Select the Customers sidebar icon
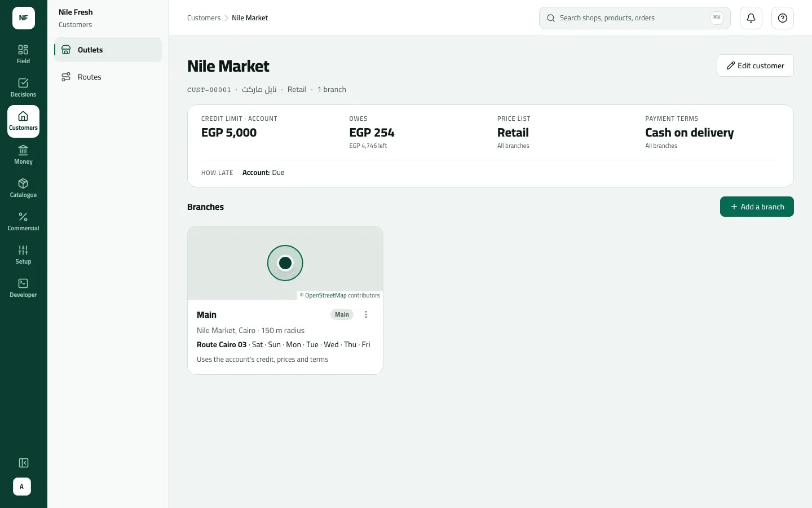812x508 pixels. (x=23, y=121)
